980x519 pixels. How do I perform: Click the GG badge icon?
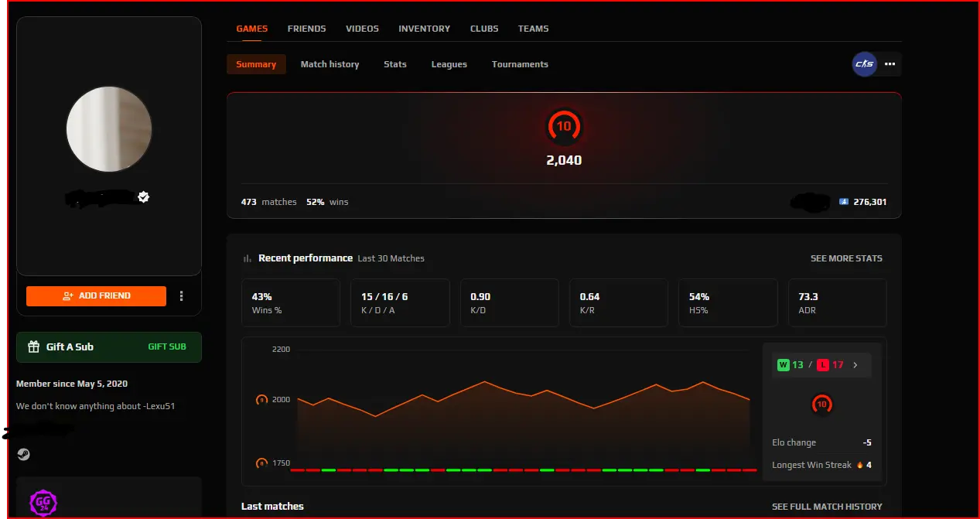[x=43, y=504]
